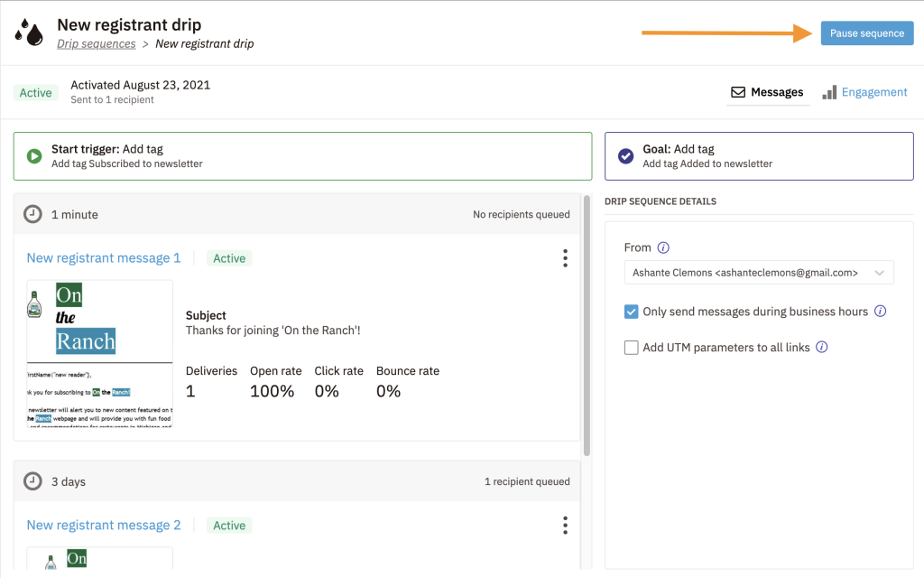Click the message 2 email preview thumbnail
Image resolution: width=924 pixels, height=578 pixels.
99,558
